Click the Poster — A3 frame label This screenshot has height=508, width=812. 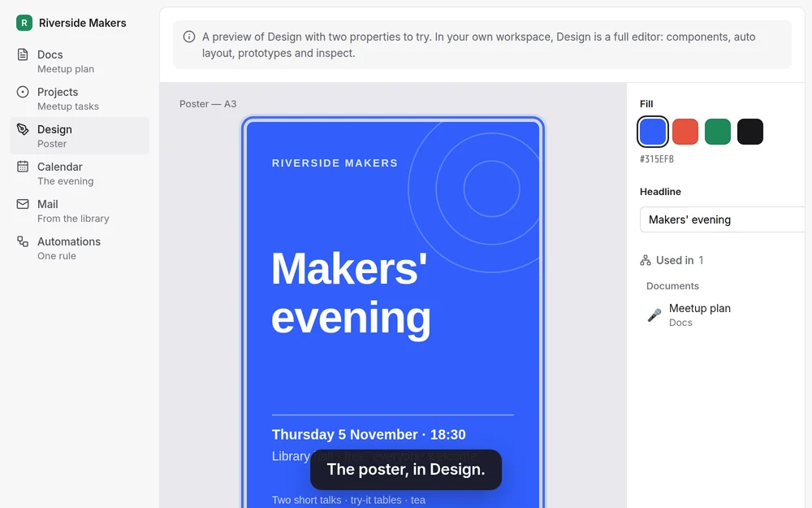208,104
